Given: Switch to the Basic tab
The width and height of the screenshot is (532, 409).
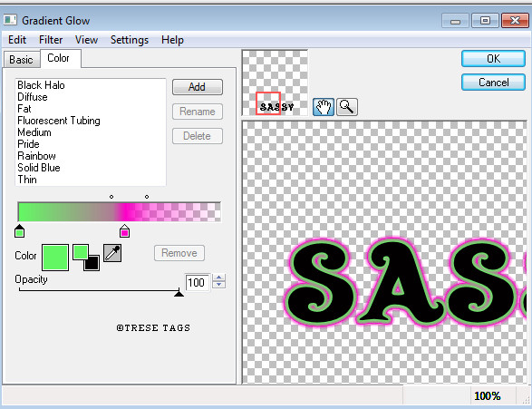Looking at the screenshot, I should [22, 59].
